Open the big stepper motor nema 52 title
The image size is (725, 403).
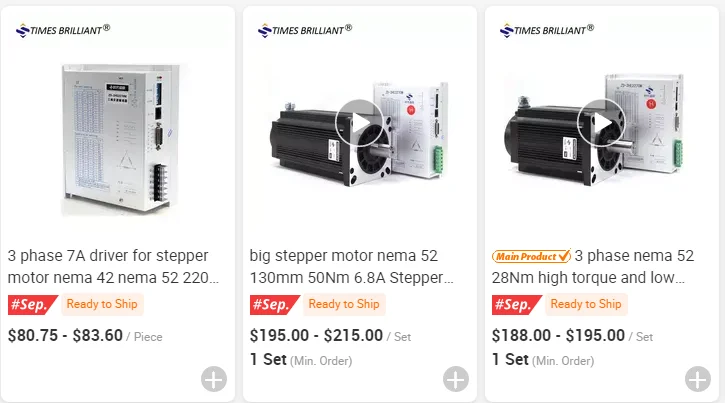(353, 266)
